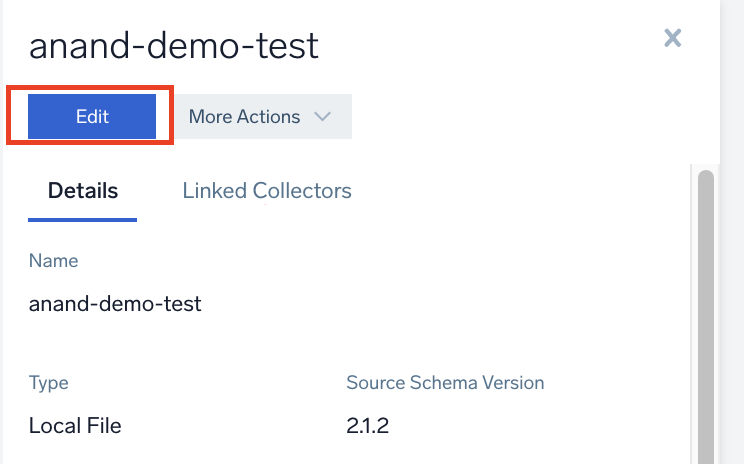The image size is (744, 464).
Task: Open the Linked Collectors tab
Action: (267, 190)
